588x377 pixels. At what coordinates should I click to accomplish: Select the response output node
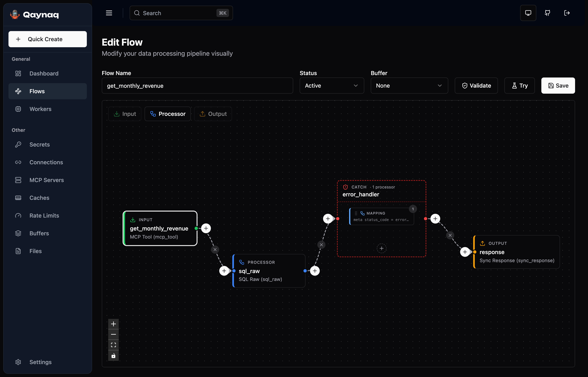517,252
